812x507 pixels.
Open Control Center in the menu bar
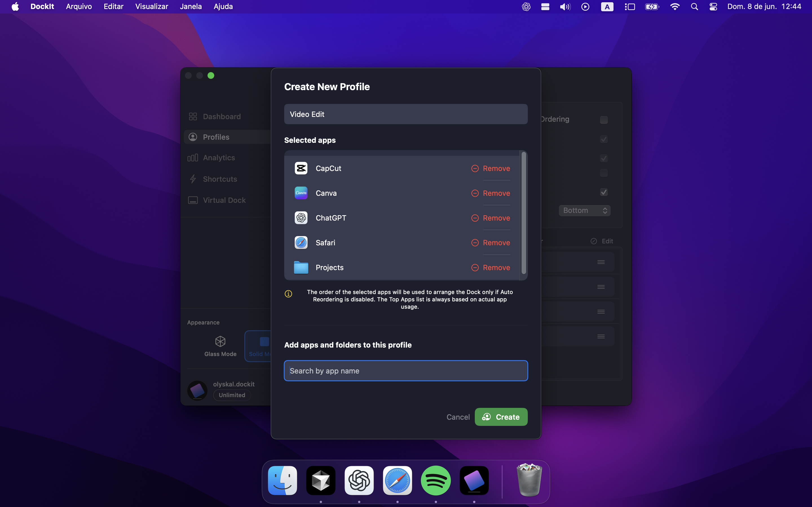(x=713, y=7)
